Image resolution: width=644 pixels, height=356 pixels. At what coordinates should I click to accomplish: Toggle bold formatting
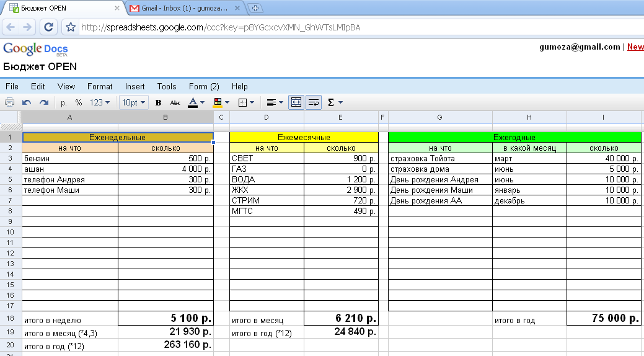point(158,103)
